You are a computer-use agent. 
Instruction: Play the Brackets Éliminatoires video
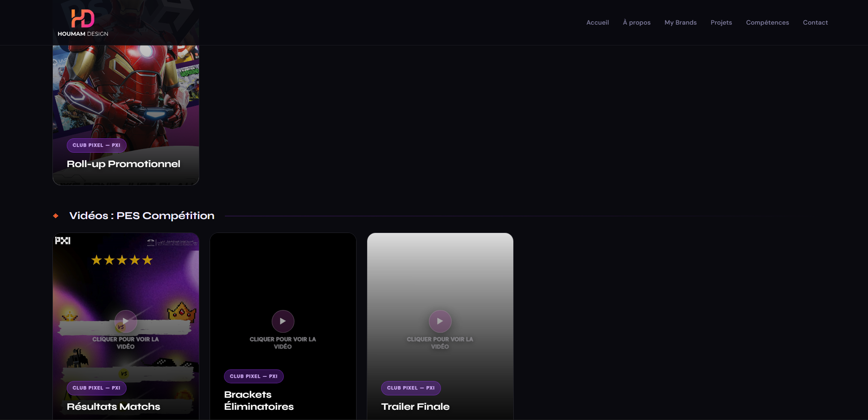[x=283, y=321]
